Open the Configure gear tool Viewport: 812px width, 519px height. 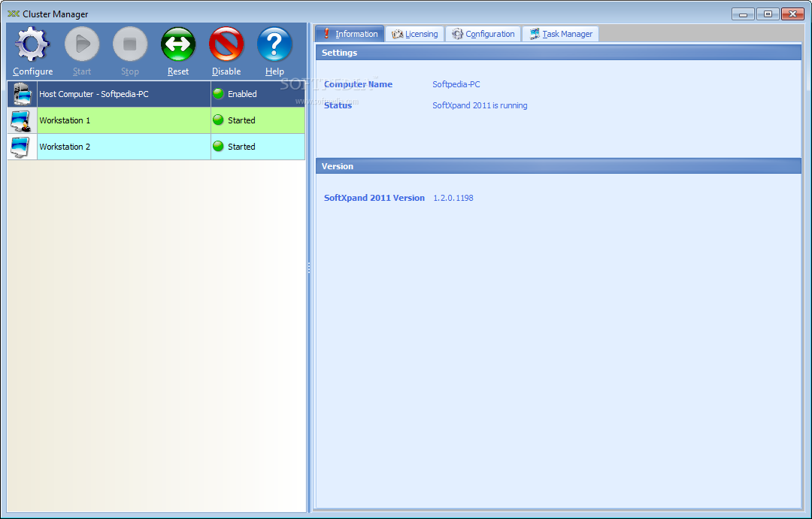coord(32,44)
